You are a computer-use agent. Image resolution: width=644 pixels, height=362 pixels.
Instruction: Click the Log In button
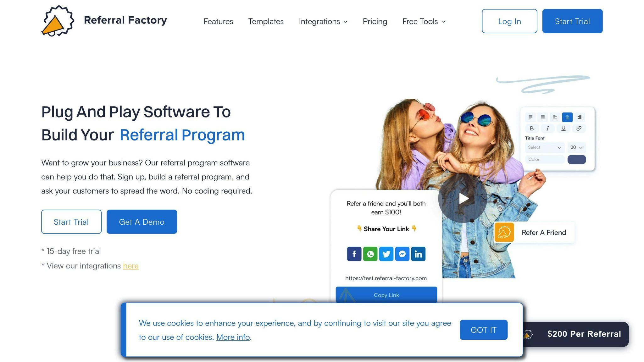(509, 21)
